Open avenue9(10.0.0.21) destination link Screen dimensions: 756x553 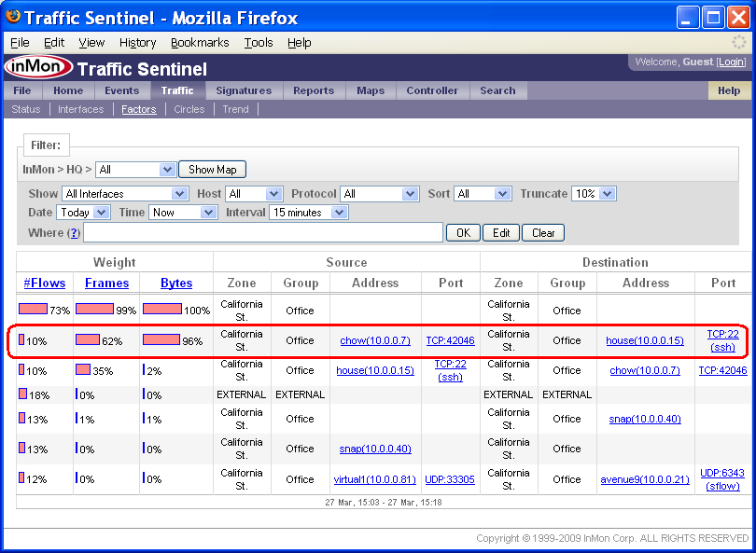(x=645, y=479)
